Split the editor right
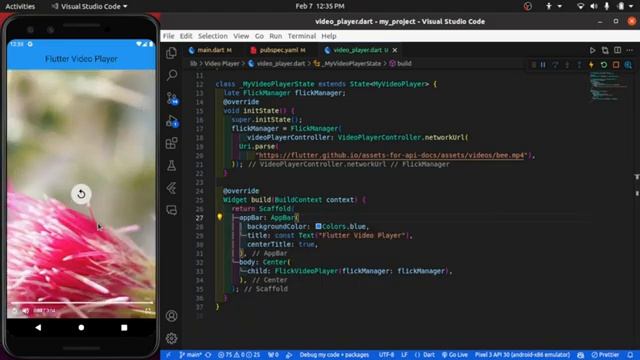The width and height of the screenshot is (640, 360). [618, 50]
